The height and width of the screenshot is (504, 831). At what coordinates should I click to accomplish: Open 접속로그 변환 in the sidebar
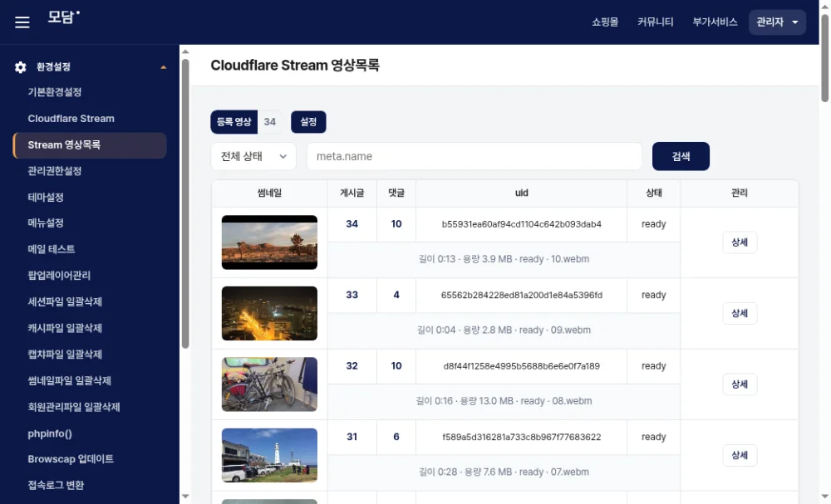tap(56, 486)
